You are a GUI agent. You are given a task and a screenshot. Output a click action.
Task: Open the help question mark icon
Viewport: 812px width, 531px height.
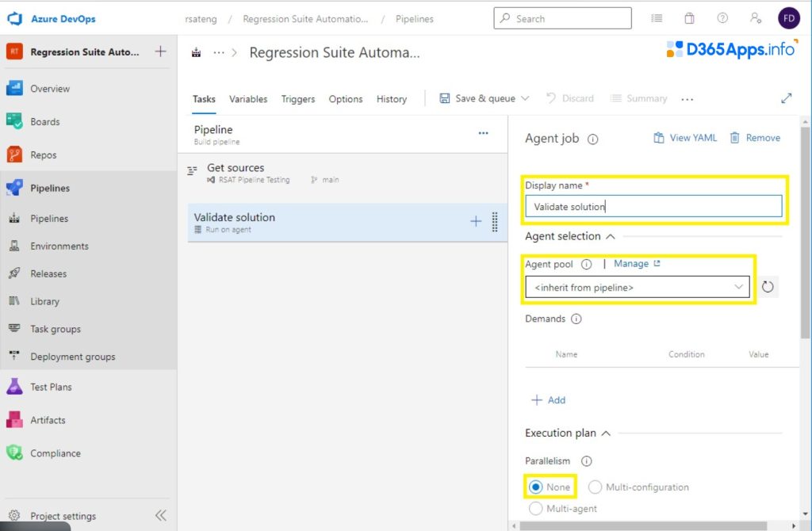tap(722, 18)
